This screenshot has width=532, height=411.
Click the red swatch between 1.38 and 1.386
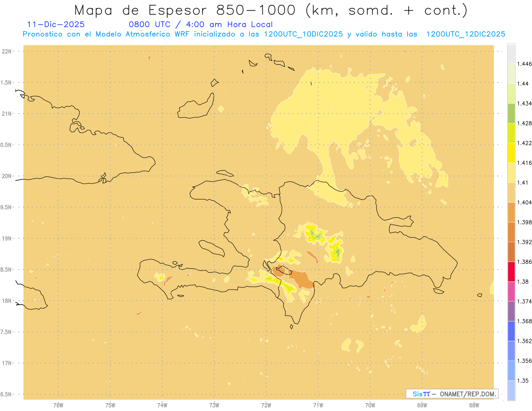(x=511, y=271)
